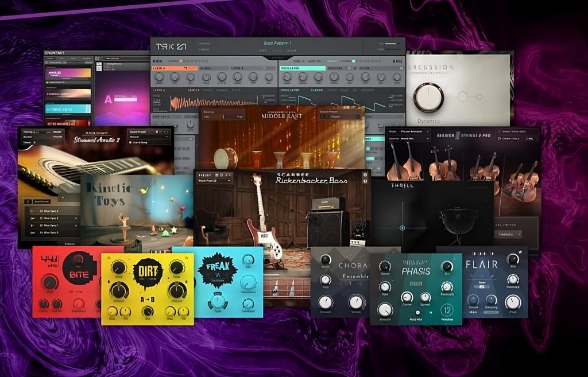
Task: Click the icon left of Auto Chords
Action: click(28, 201)
